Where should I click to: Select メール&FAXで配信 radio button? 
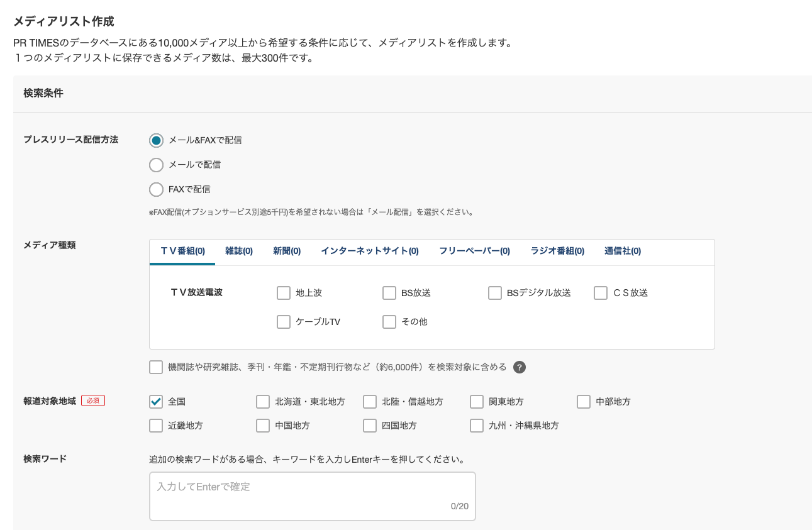tap(156, 140)
